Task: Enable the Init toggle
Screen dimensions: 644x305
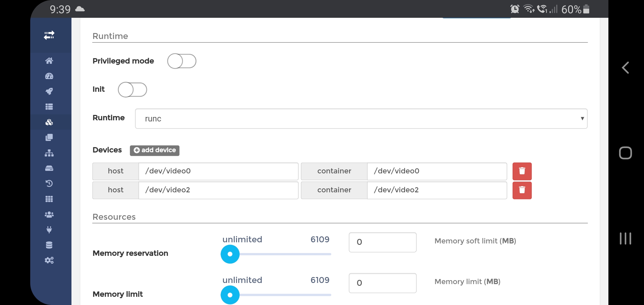Action: [132, 90]
